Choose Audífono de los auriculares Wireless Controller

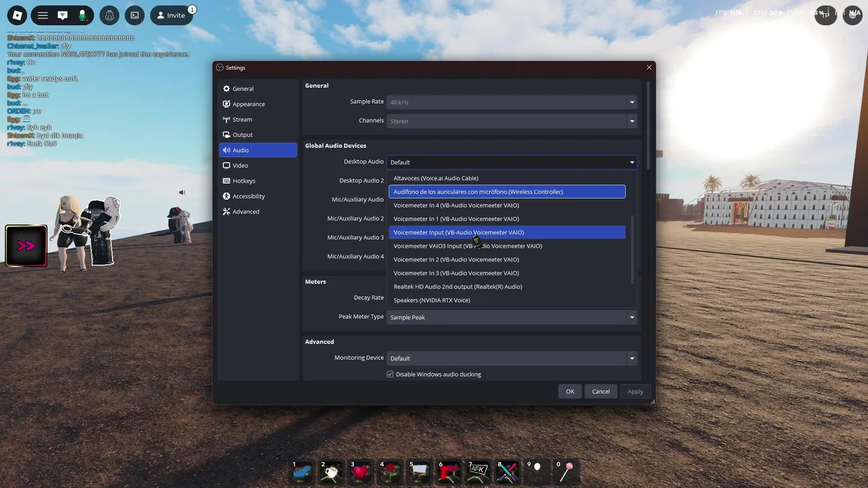coord(507,192)
